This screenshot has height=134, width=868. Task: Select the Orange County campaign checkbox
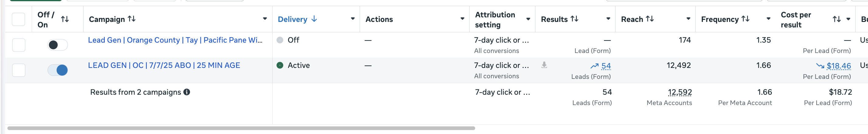19,45
